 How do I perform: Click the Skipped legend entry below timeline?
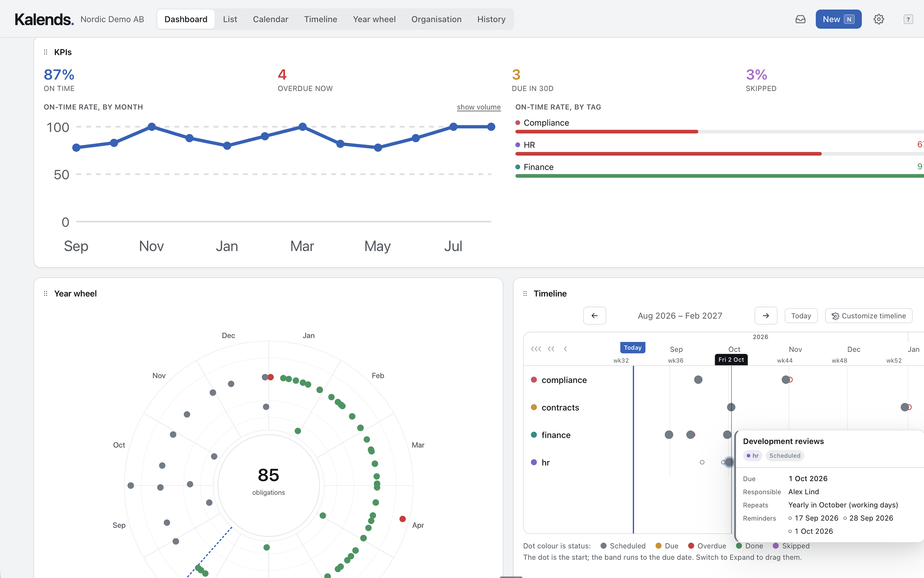coord(791,546)
